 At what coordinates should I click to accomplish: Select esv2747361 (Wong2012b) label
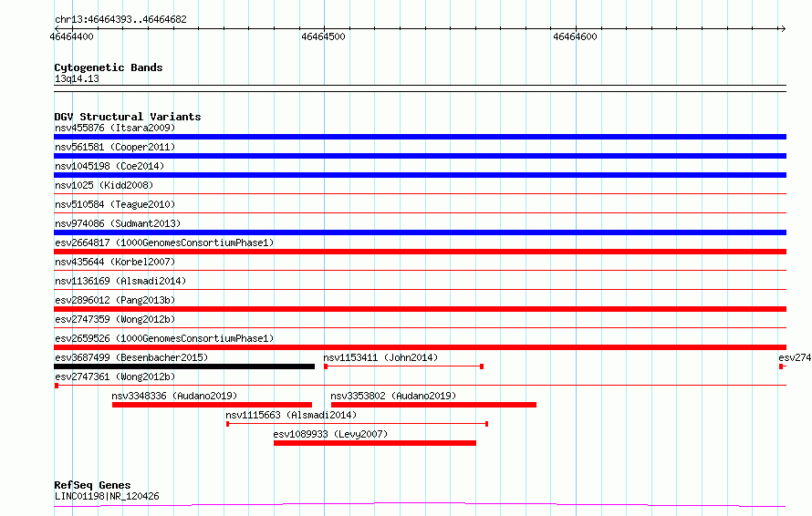pos(115,377)
